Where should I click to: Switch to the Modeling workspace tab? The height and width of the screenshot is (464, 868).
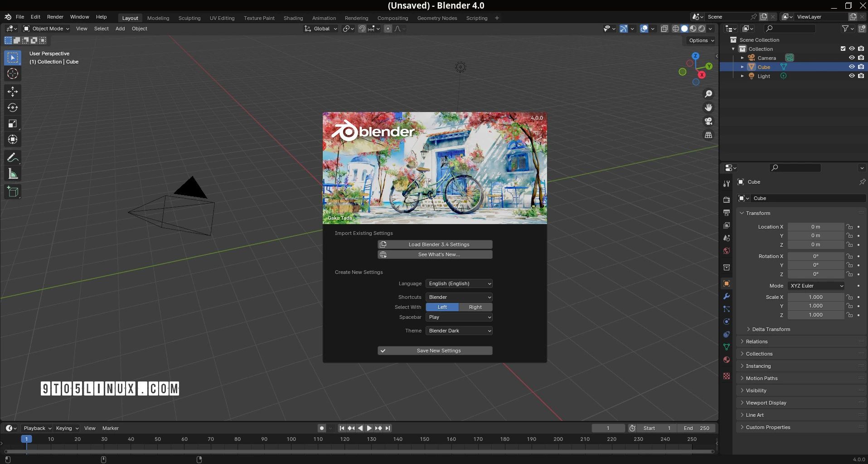(x=158, y=18)
